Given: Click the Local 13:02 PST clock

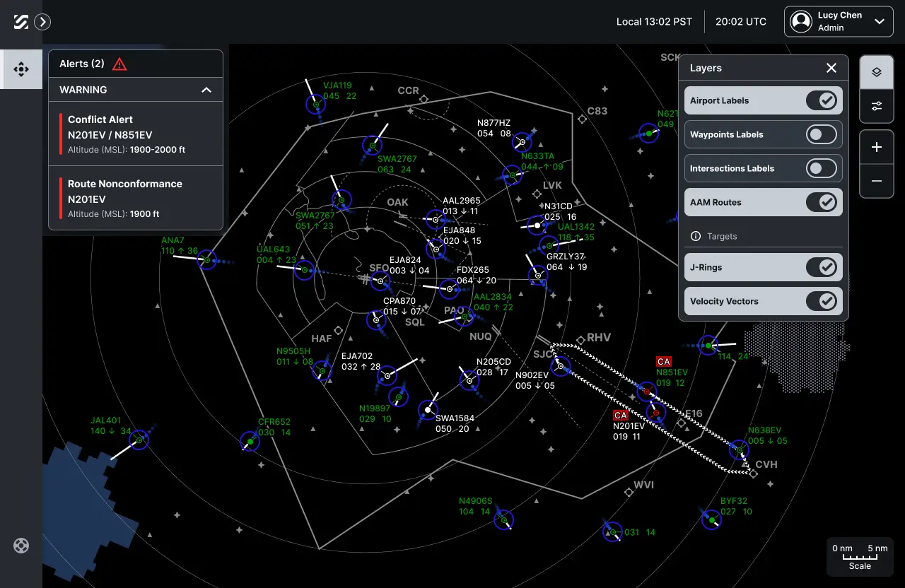Looking at the screenshot, I should 654,21.
